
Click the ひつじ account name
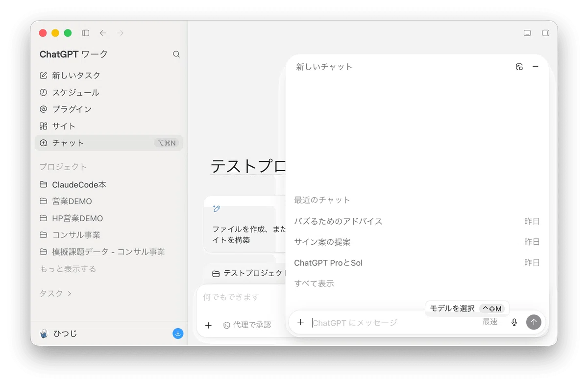pyautogui.click(x=65, y=334)
